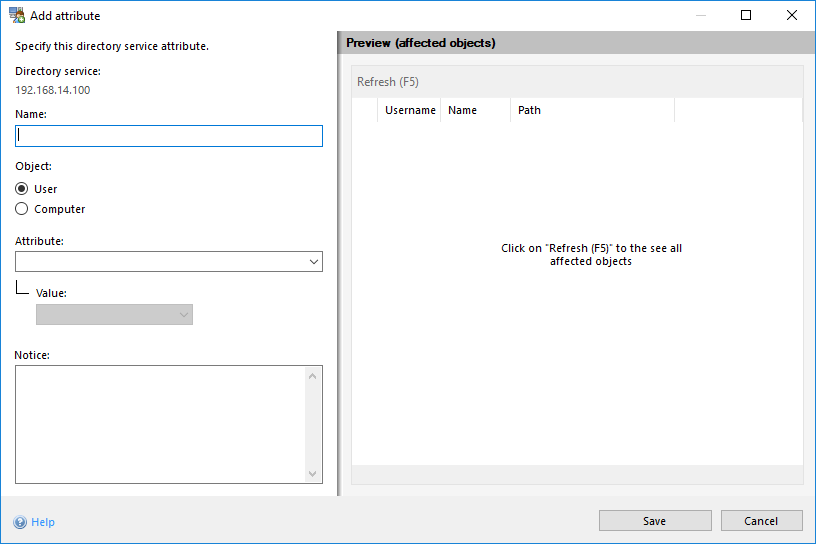The width and height of the screenshot is (816, 544).
Task: Open the Help link text
Action: (43, 522)
